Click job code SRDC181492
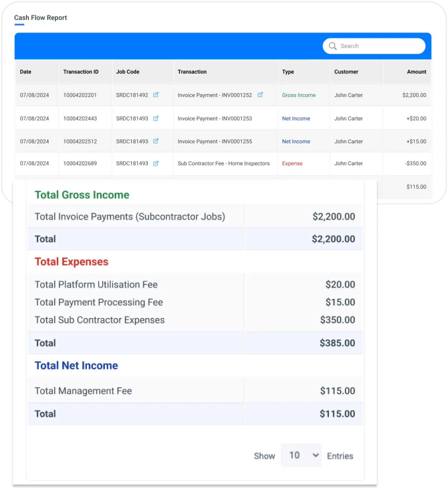 [x=132, y=95]
